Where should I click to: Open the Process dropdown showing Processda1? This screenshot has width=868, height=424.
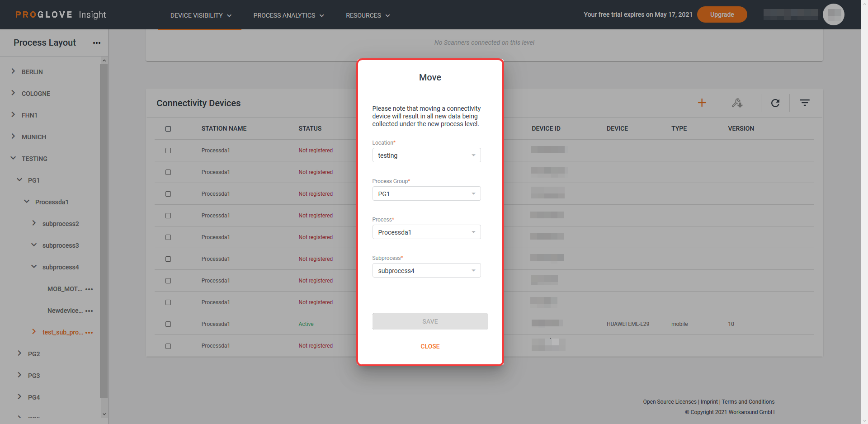[x=426, y=232]
